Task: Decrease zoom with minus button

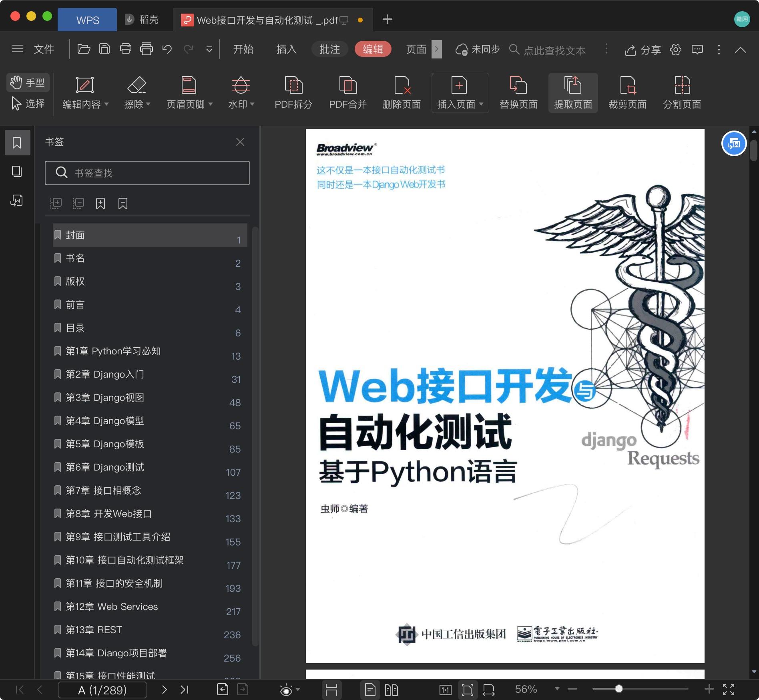Action: pos(572,689)
